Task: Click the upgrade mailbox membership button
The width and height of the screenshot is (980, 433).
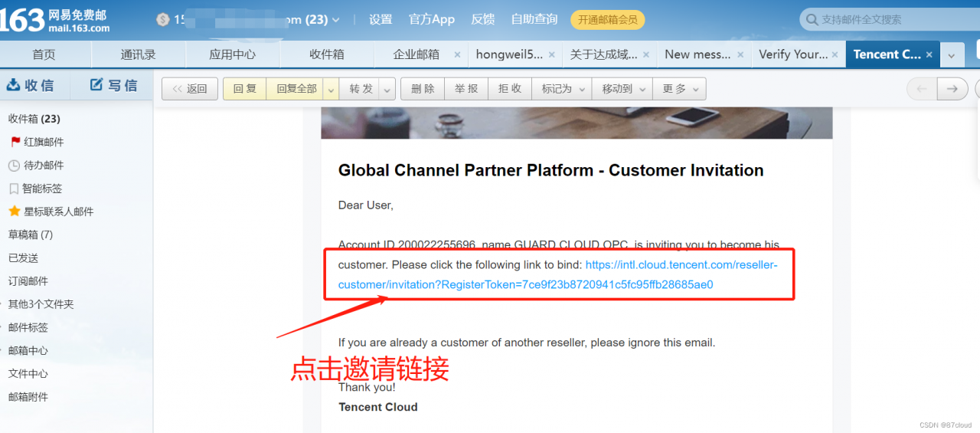Action: click(x=607, y=20)
